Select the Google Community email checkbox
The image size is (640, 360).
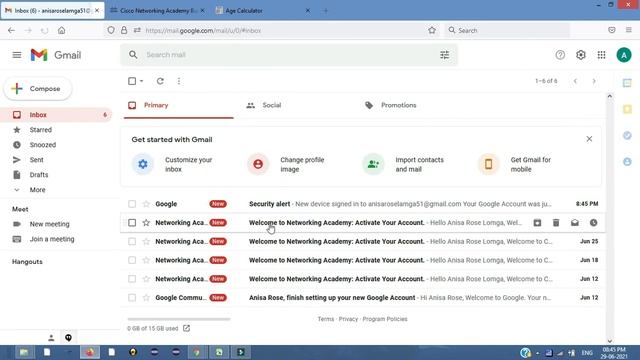coord(132,298)
